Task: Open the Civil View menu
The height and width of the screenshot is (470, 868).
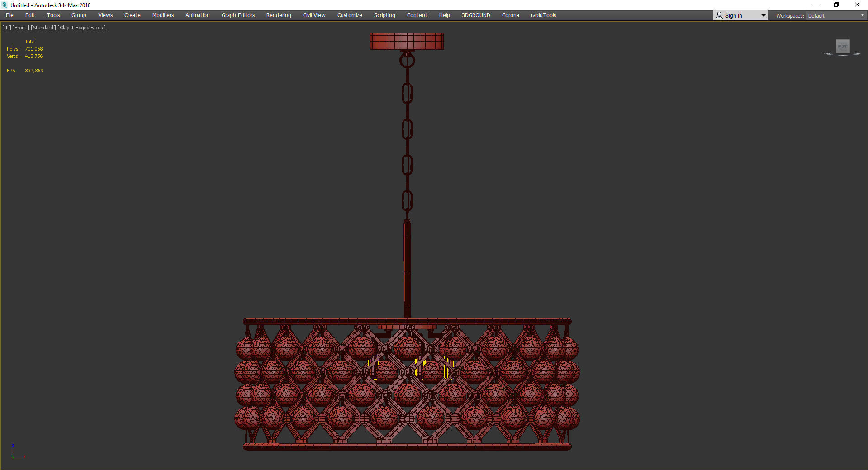Action: click(314, 15)
